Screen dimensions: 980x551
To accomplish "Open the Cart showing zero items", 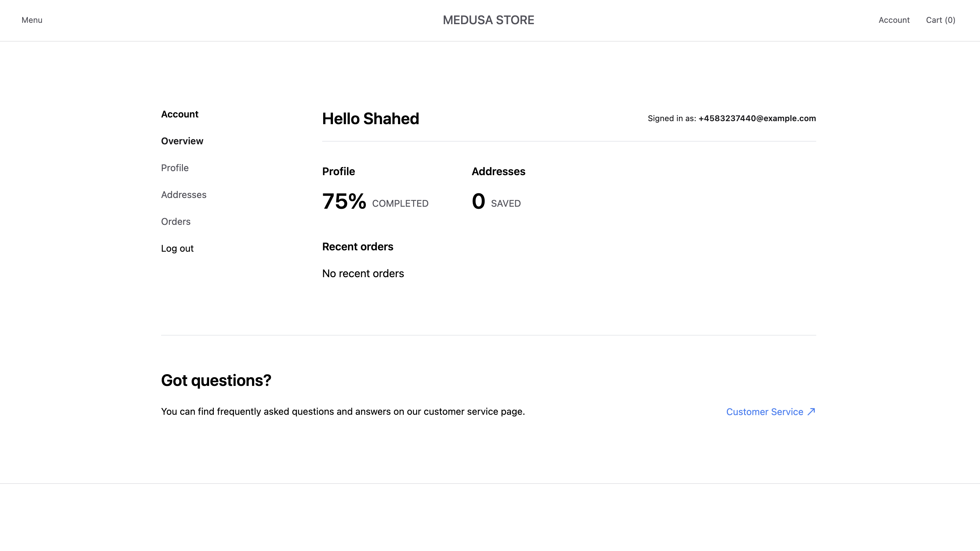I will pyautogui.click(x=940, y=20).
